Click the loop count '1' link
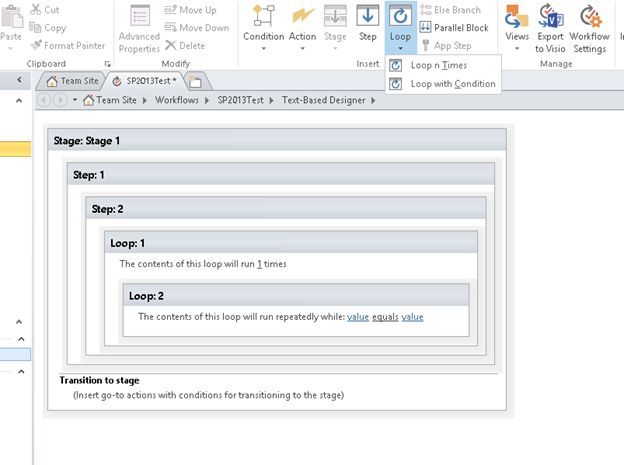This screenshot has height=465, width=624. [259, 264]
